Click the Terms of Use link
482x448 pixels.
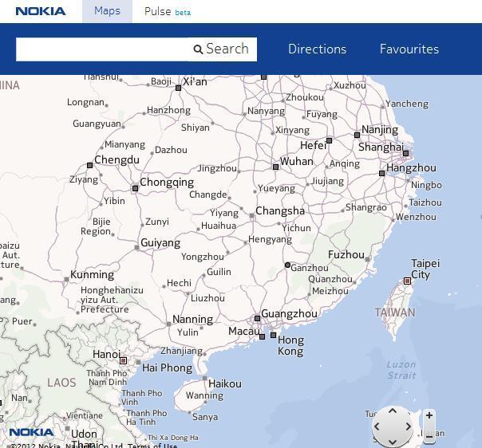click(152, 445)
